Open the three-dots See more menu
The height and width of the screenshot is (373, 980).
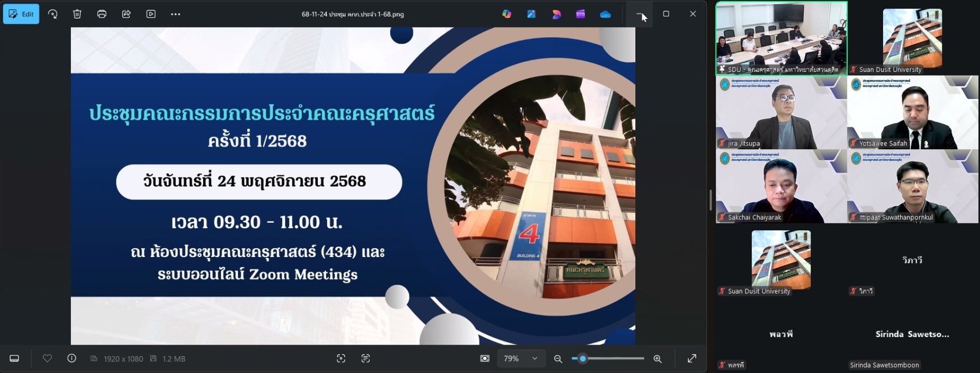pos(175,14)
